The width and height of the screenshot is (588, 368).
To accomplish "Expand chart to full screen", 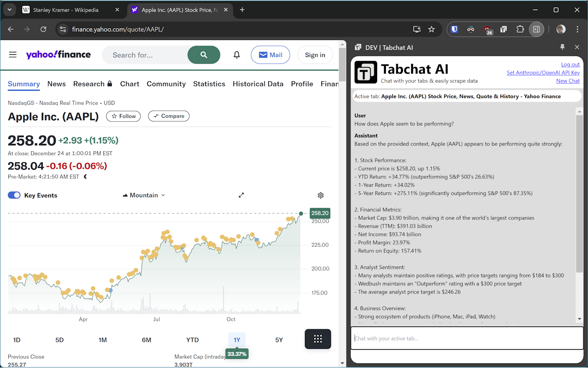I will click(241, 195).
